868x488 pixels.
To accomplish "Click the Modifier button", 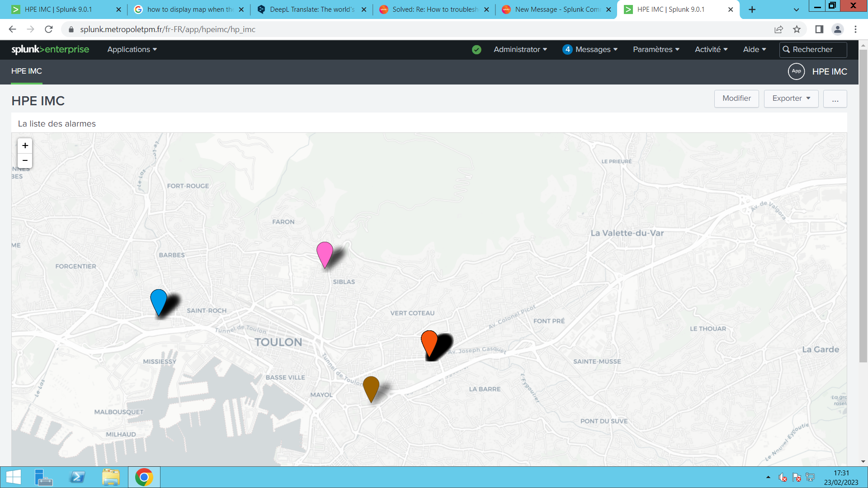I will [736, 99].
